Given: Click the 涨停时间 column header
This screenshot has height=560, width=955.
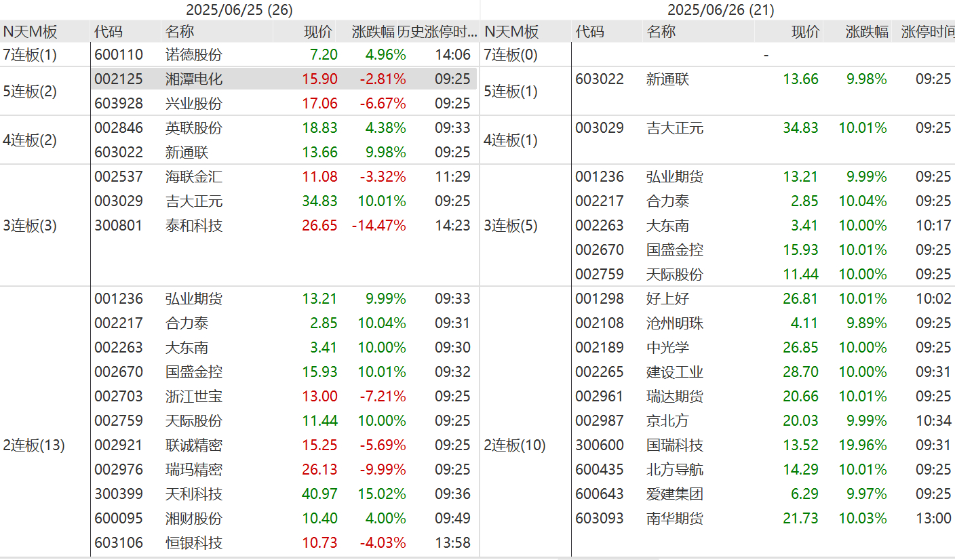Looking at the screenshot, I should tap(928, 31).
